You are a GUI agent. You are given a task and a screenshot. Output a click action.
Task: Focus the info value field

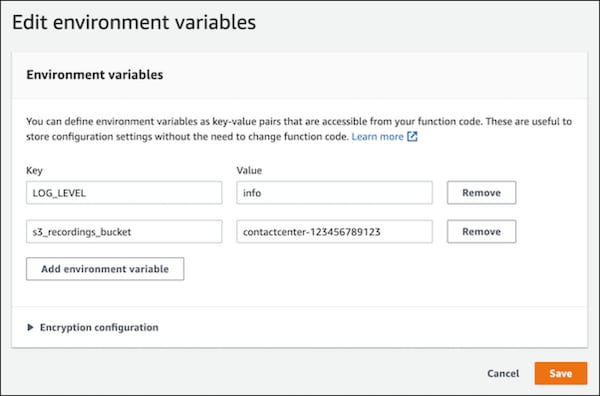pos(334,193)
